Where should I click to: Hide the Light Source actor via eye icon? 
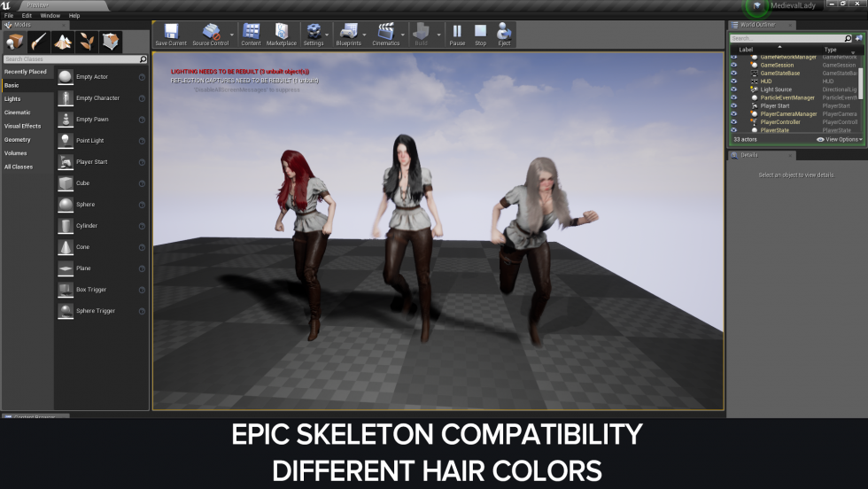[x=733, y=89]
